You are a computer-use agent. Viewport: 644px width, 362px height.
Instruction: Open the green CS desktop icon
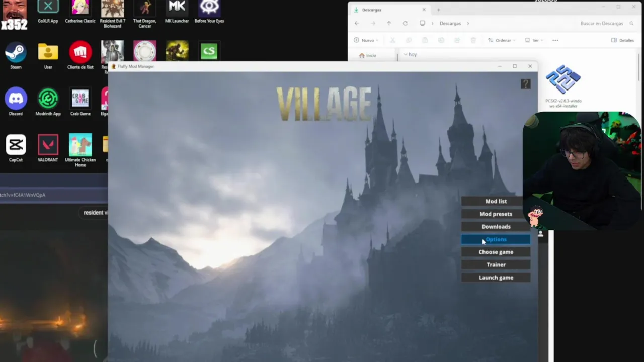point(209,51)
